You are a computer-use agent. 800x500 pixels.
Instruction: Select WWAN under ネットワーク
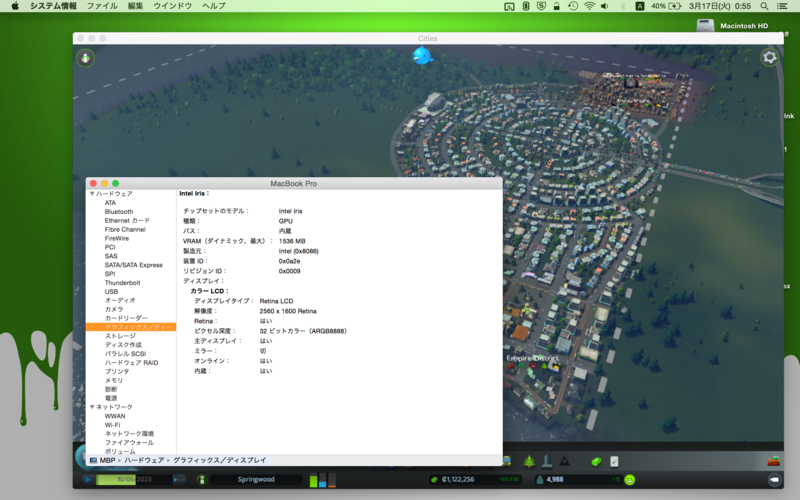click(x=115, y=416)
